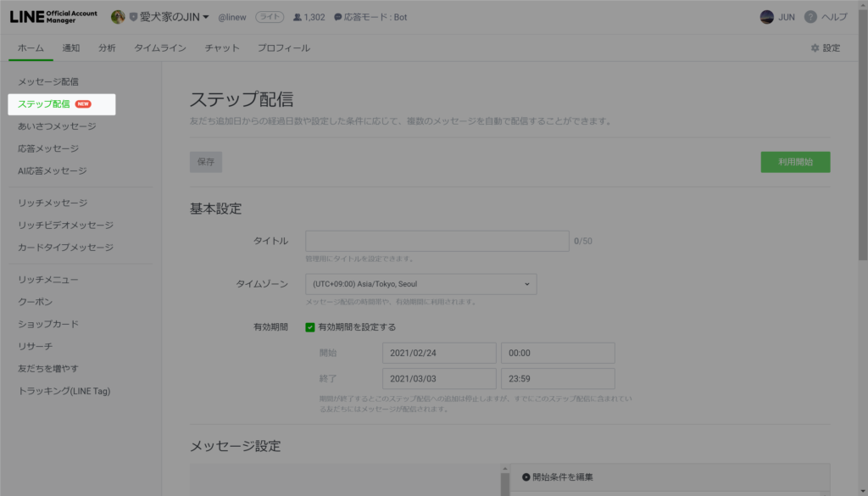Screen dimensions: 868x496
Task: Uncheck the 有効期間を設定する checkbox
Action: point(310,327)
